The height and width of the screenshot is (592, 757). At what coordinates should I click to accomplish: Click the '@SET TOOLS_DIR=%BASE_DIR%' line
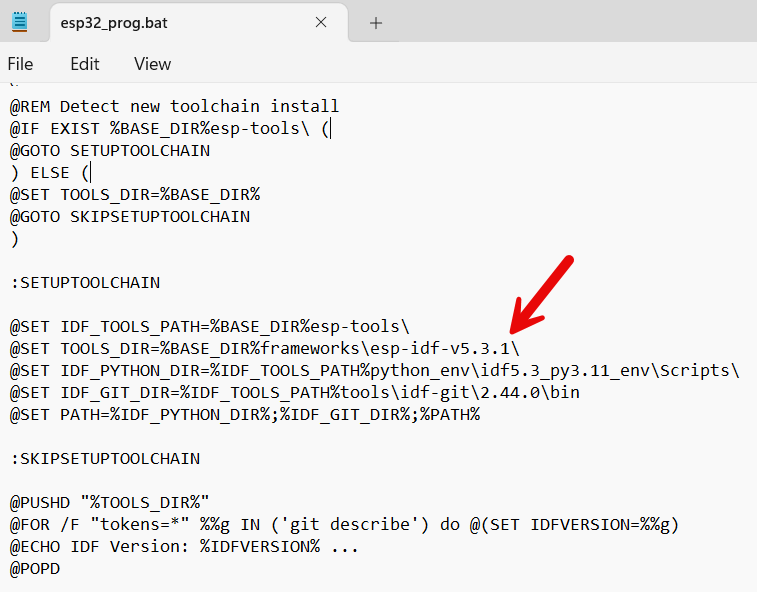(135, 194)
